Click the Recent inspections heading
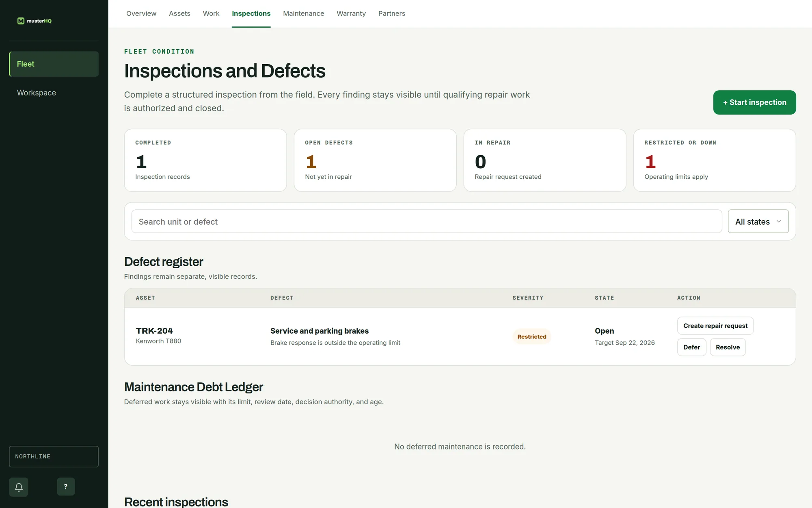Screen dimensions: 812x508 (176, 501)
